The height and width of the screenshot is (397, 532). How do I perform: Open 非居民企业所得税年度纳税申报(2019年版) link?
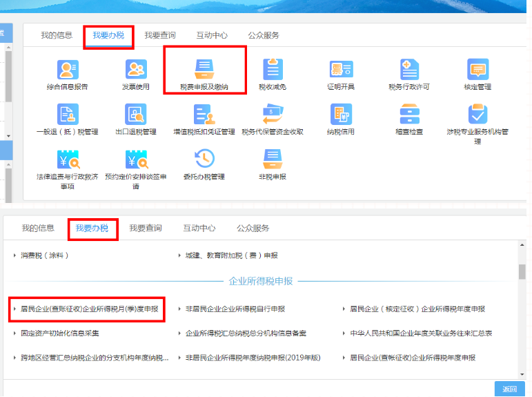(x=253, y=358)
